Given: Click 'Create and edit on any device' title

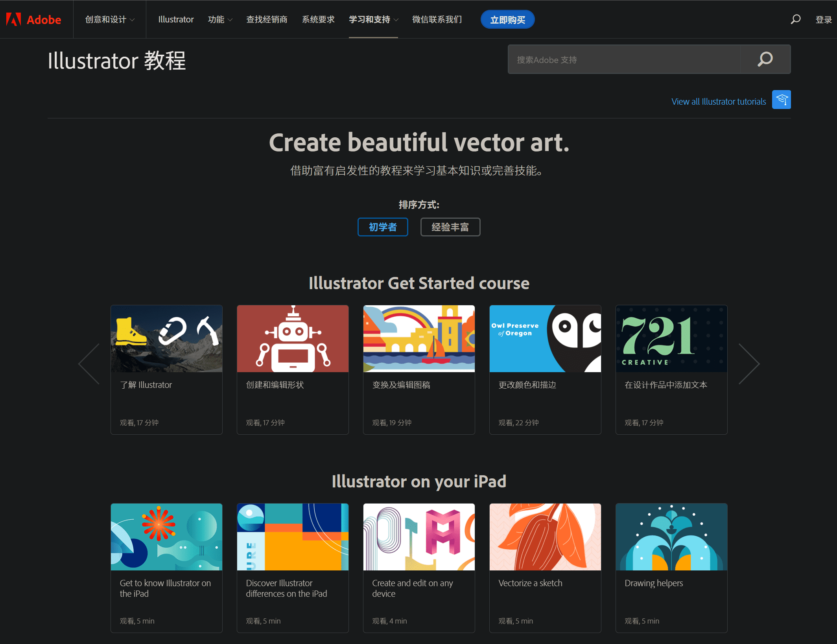Looking at the screenshot, I should click(413, 588).
